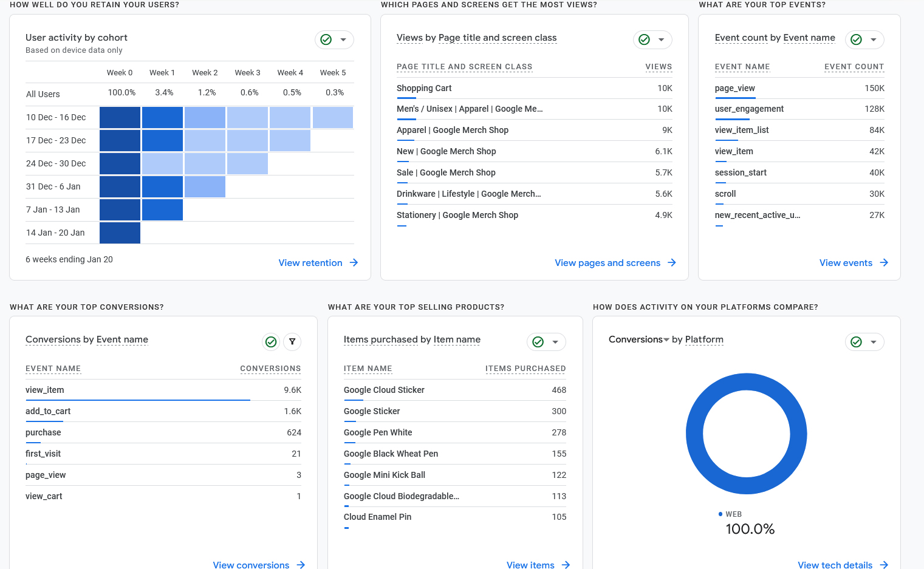Click the arrow icon beside View events
924x569 pixels.
pyautogui.click(x=885, y=262)
